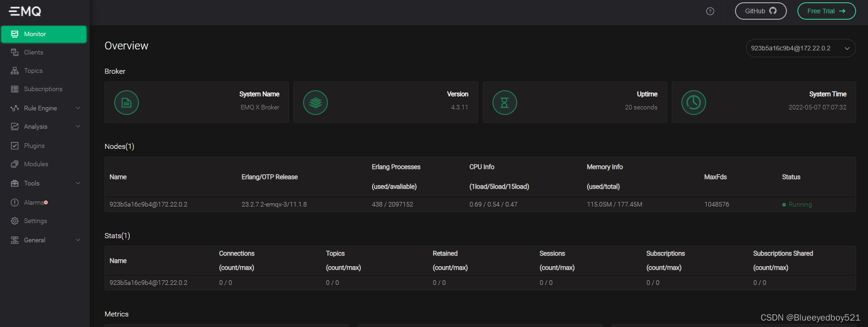This screenshot has width=868, height=327.
Task: Click the General sidebar icon
Action: (x=15, y=240)
